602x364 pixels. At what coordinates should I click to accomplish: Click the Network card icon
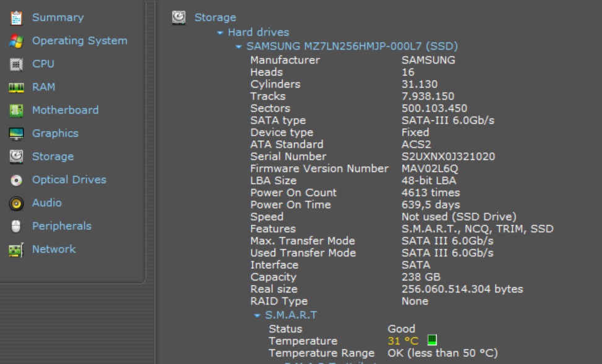pyautogui.click(x=17, y=250)
